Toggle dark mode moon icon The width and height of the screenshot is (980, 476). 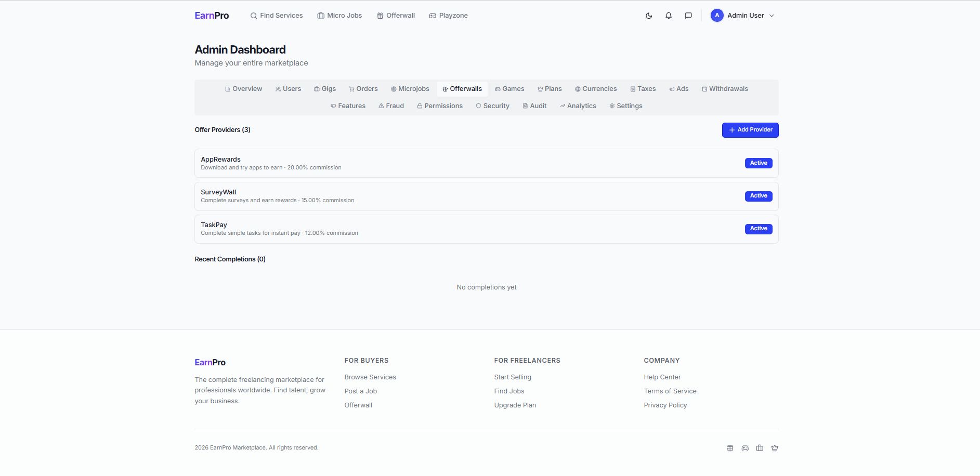pyautogui.click(x=649, y=16)
